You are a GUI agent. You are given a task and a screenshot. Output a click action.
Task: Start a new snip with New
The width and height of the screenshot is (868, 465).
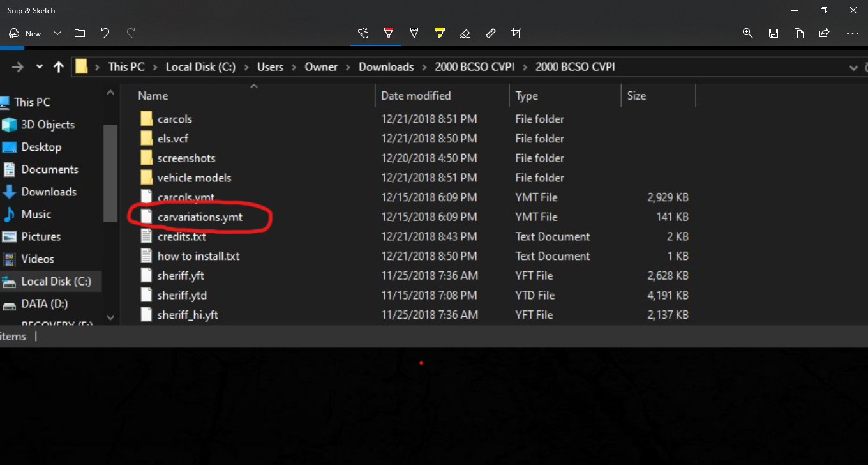[x=25, y=33]
